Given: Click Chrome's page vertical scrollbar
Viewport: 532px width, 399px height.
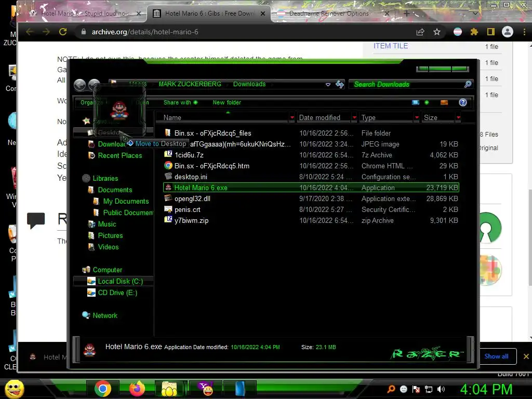Looking at the screenshot, I should coord(529,236).
